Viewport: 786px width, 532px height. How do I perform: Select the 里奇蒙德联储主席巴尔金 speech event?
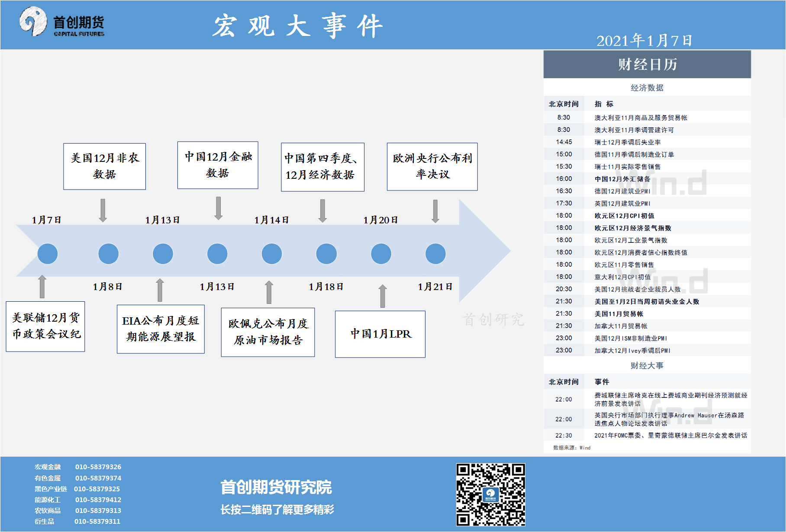pyautogui.click(x=647, y=435)
